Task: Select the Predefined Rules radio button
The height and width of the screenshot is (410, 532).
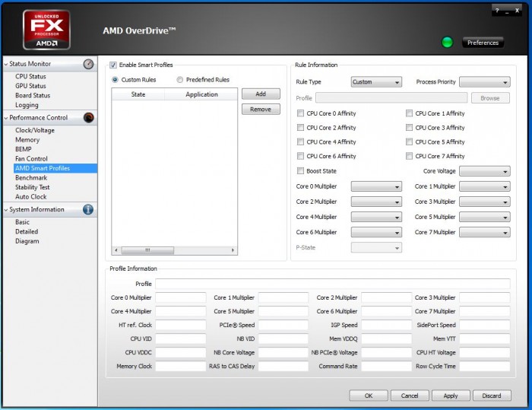Action: pyautogui.click(x=180, y=79)
